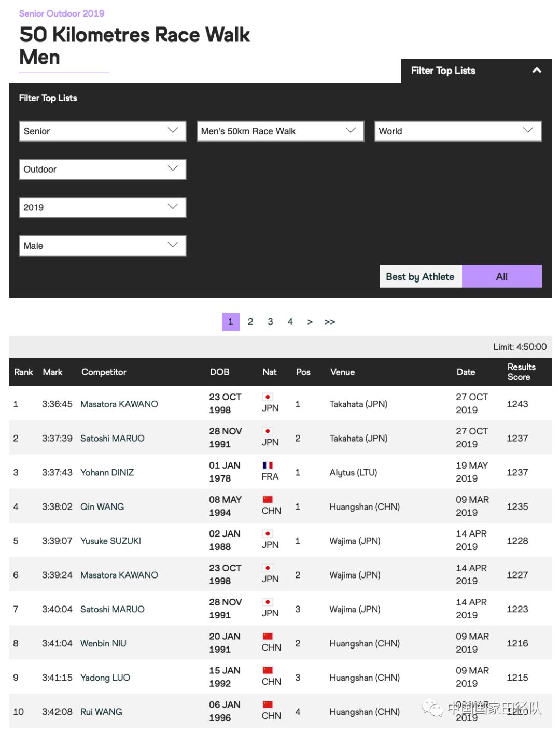560x733 pixels.
Task: Click the Results Score column header
Action: pos(521,372)
